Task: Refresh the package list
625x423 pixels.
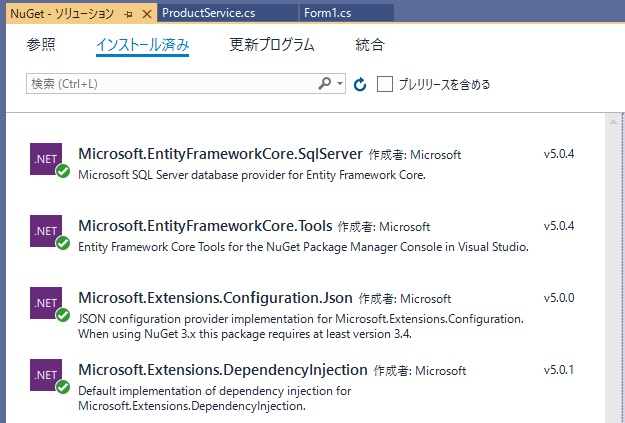Action: 360,84
